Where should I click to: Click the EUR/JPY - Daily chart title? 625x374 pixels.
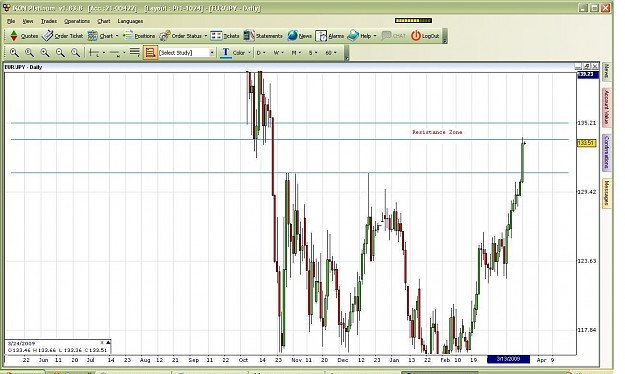coord(23,67)
